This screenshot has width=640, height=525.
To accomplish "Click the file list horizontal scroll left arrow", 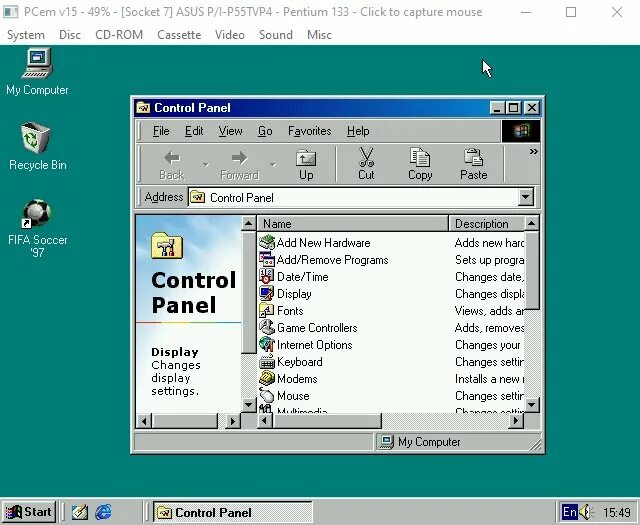I will [x=265, y=420].
